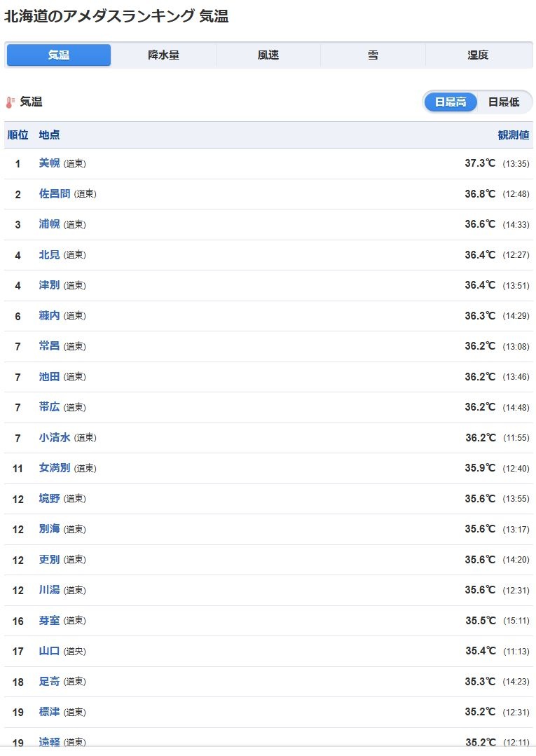Click the 浦幌 station link
Screen dimensions: 536x756
point(49,224)
